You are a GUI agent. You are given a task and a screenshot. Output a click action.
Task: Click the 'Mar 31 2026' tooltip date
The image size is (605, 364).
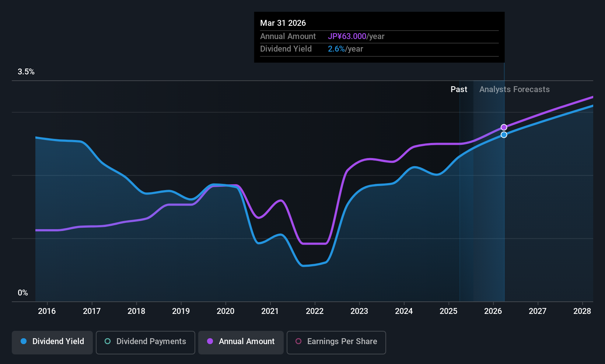283,23
